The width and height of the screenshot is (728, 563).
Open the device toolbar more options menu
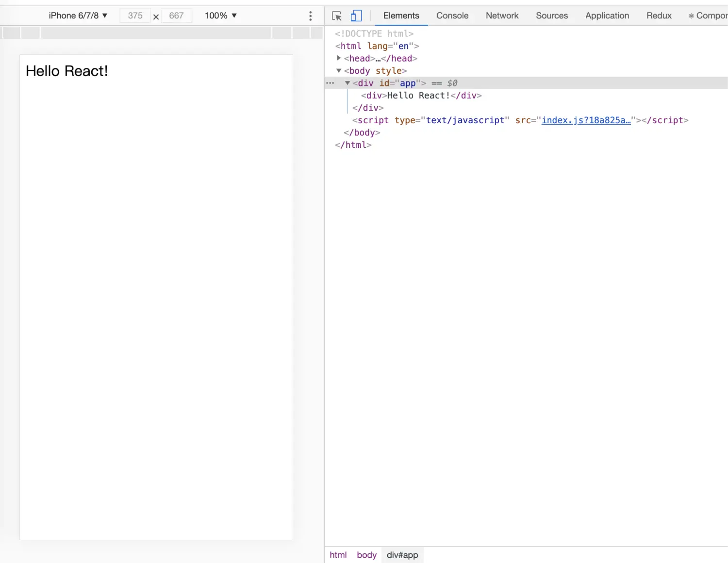pos(311,16)
